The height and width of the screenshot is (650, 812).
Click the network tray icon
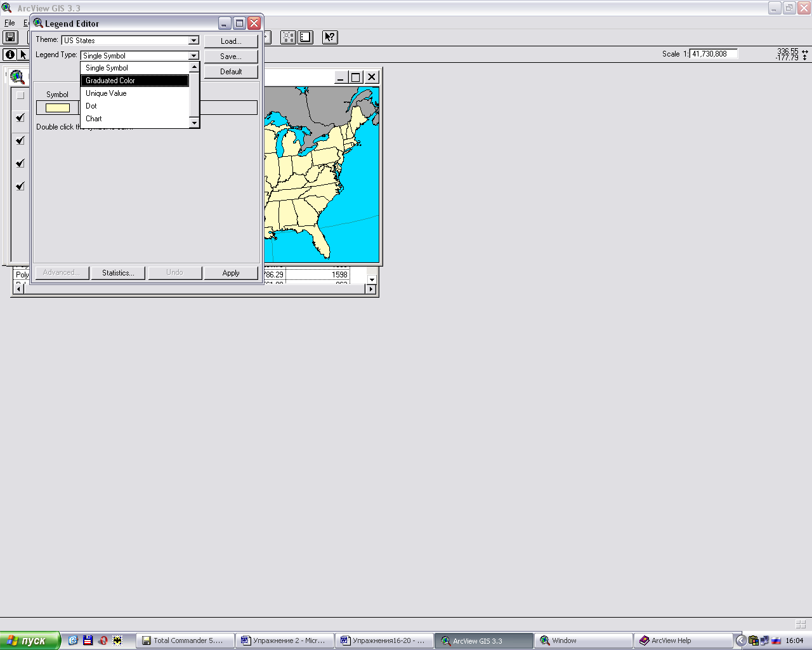pyautogui.click(x=764, y=640)
